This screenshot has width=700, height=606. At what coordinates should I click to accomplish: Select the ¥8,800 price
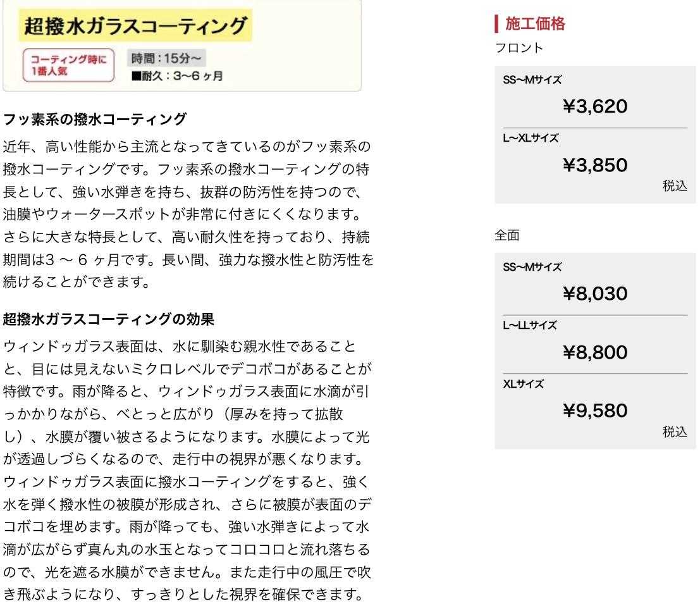click(595, 352)
